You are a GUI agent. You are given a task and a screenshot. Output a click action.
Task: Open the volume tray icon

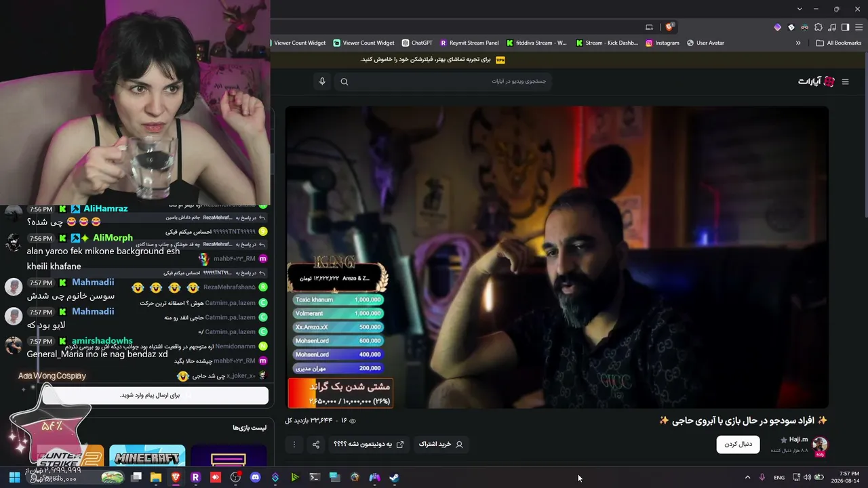coord(807,477)
